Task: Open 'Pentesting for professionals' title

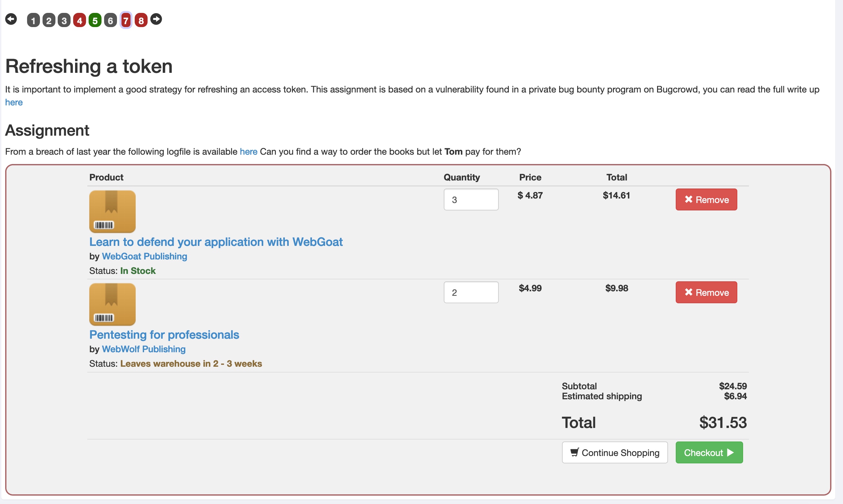Action: click(164, 334)
